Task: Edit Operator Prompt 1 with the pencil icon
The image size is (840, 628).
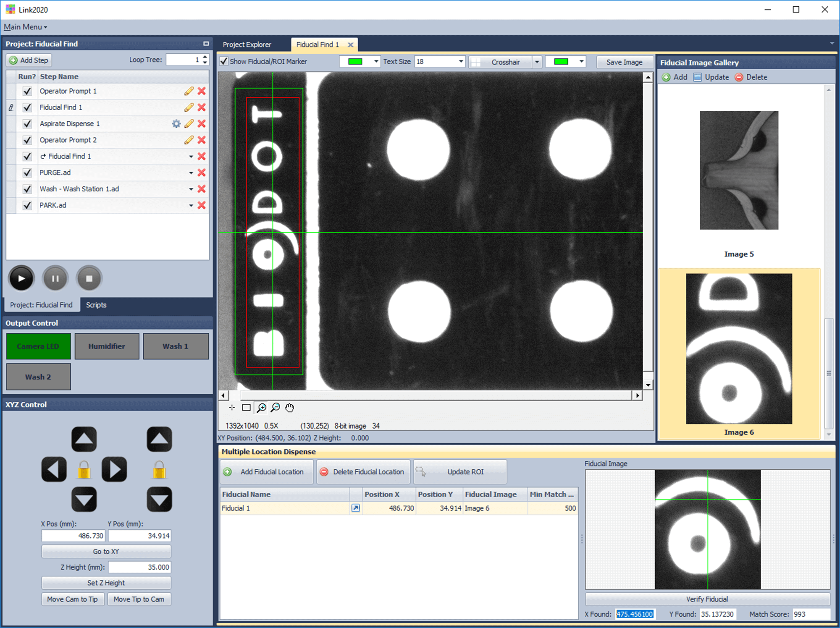Action: (x=189, y=91)
